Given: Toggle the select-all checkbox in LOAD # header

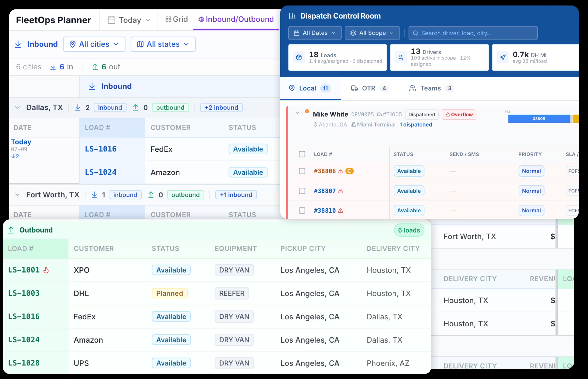Looking at the screenshot, I should point(302,154).
